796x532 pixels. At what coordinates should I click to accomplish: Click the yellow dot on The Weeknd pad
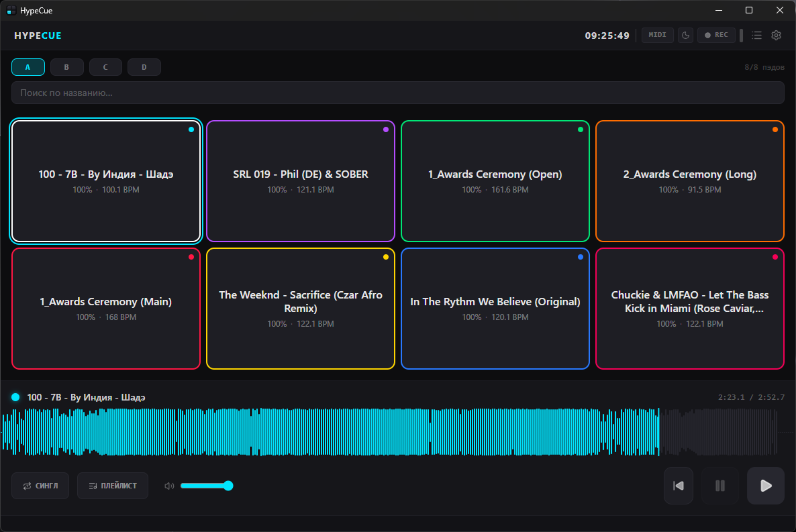(x=386, y=257)
